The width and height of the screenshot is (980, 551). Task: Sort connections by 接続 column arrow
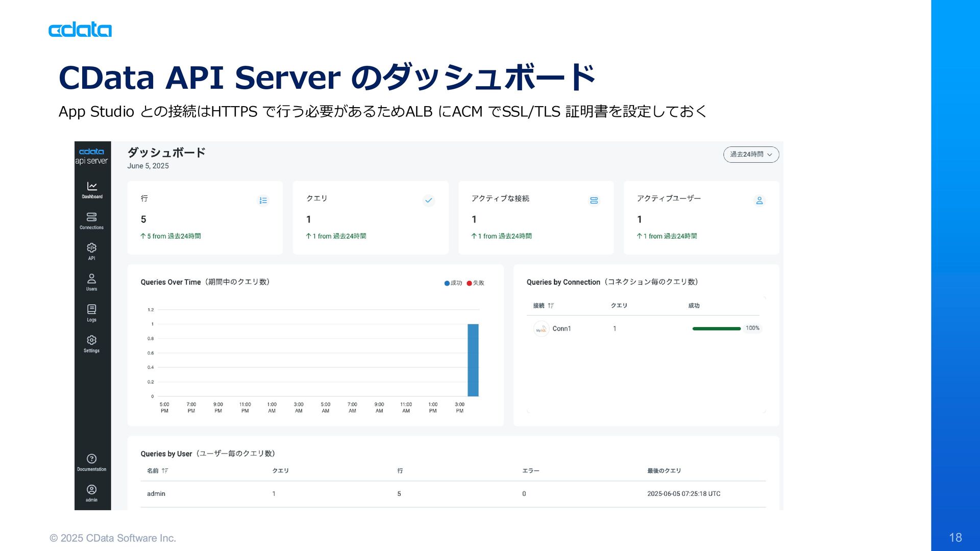(551, 306)
